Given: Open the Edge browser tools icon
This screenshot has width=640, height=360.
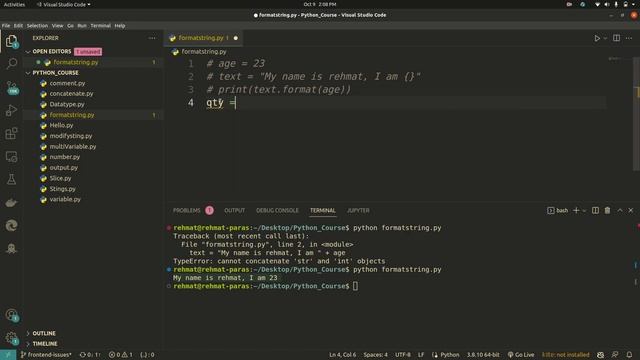Looking at the screenshot, I should point(11,225).
